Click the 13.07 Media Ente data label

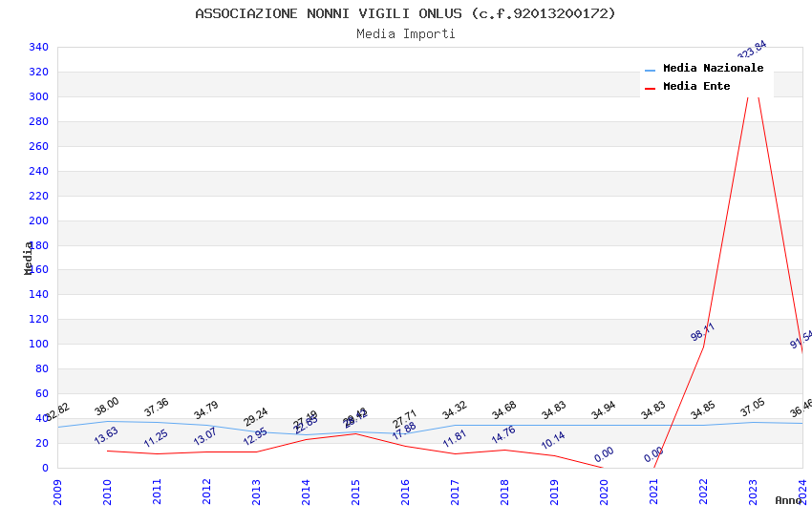coord(205,436)
